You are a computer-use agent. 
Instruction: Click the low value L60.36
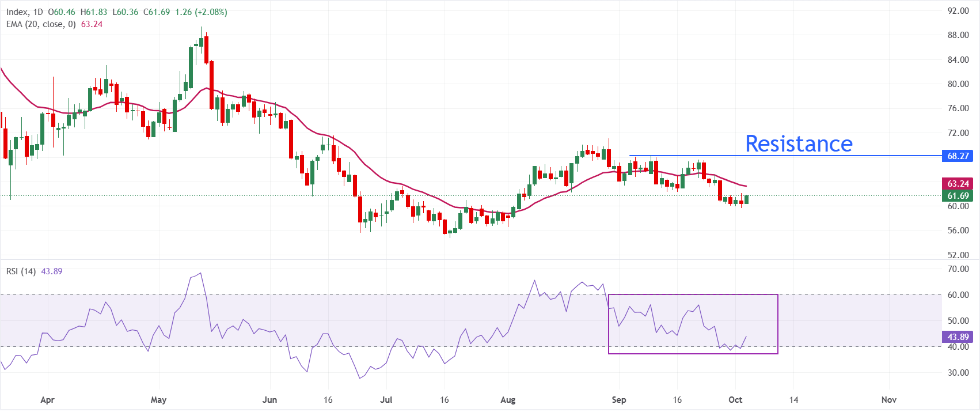point(126,12)
